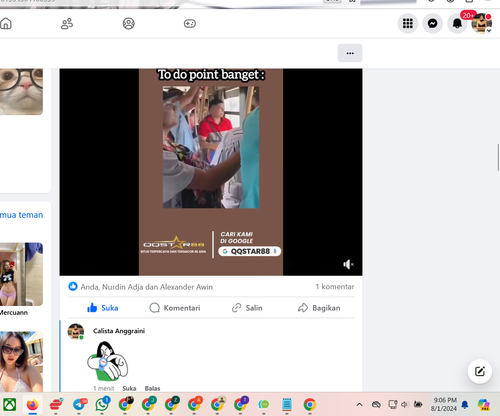
Task: Open the Facebook menu grid icon
Action: click(x=408, y=24)
